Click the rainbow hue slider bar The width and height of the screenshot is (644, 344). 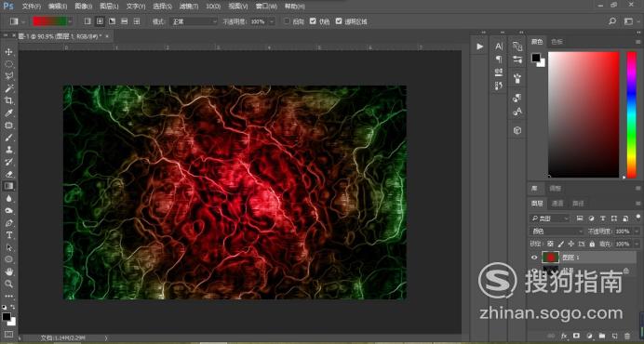pos(631,115)
